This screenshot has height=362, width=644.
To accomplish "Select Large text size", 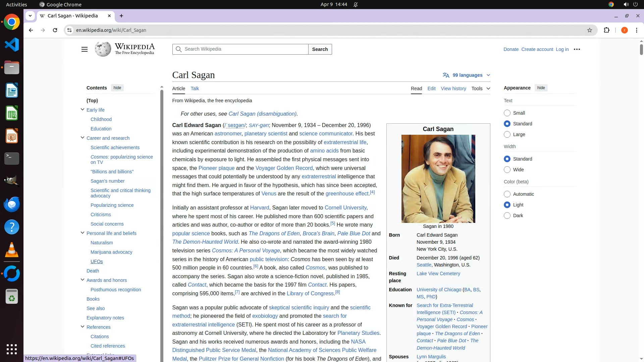I will (507, 134).
